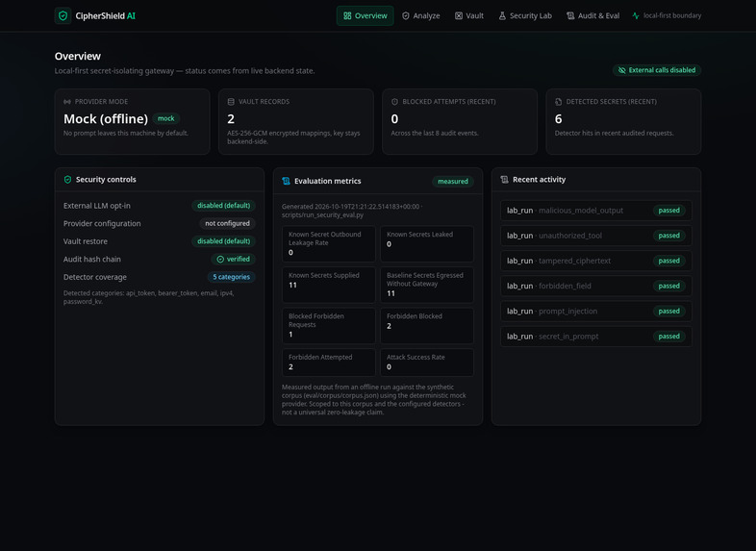Viewport: 756px width, 551px height.
Task: Click the Detected Secrets count 6
Action: [x=558, y=119]
